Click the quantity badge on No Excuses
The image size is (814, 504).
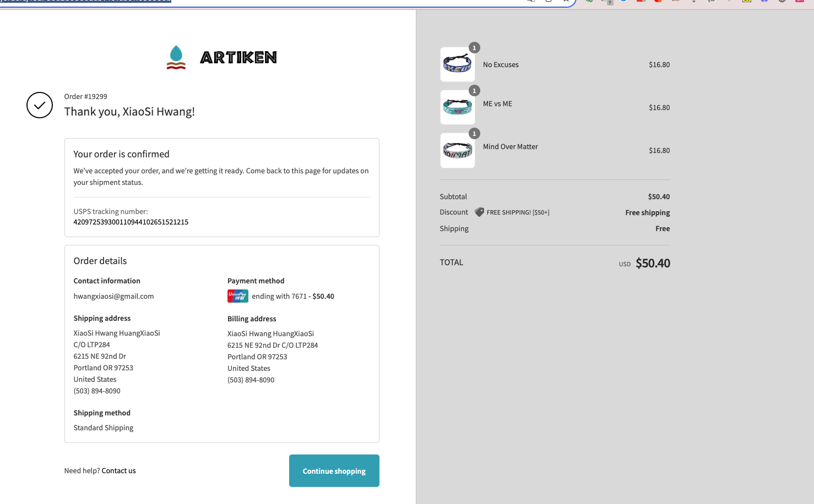[x=474, y=48]
